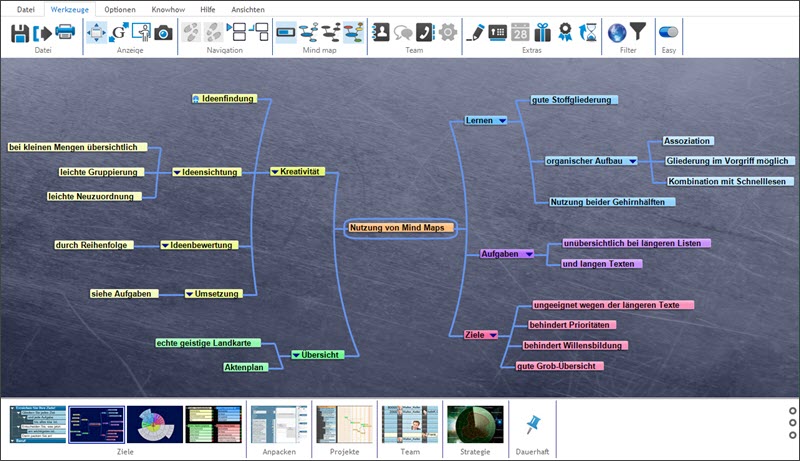The height and width of the screenshot is (461, 800).
Task: Toggle the Easy mode switch
Action: pos(669,33)
